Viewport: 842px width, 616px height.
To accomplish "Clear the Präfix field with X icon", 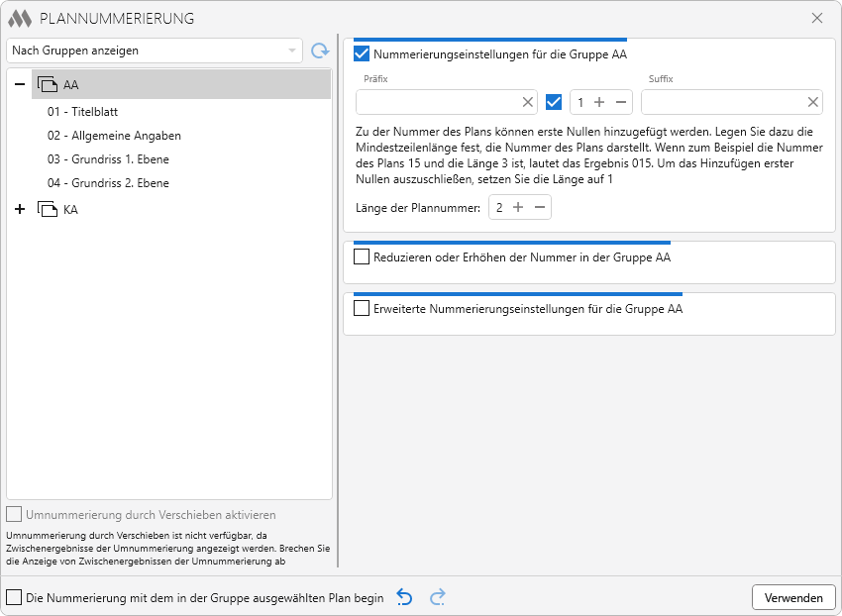I will coord(528,102).
